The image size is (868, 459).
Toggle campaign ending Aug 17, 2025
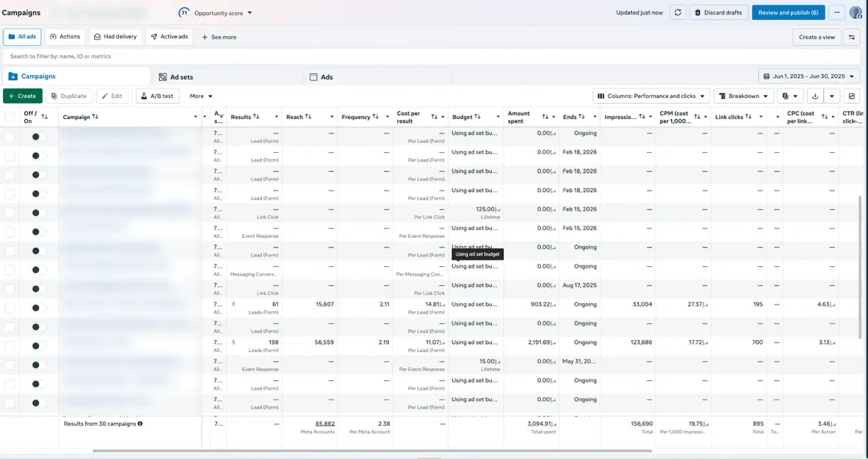39,289
